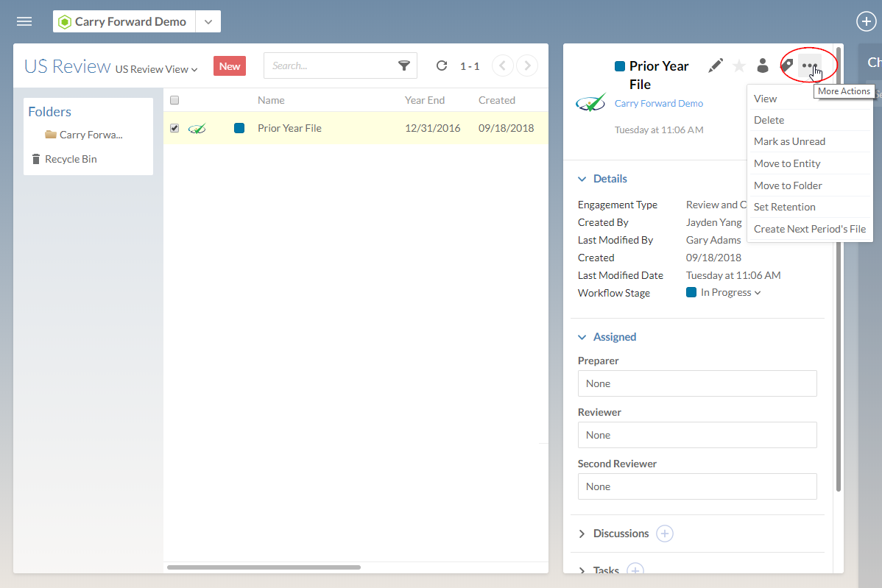Add a new discussion with plus icon
This screenshot has height=588, width=882.
pos(664,534)
